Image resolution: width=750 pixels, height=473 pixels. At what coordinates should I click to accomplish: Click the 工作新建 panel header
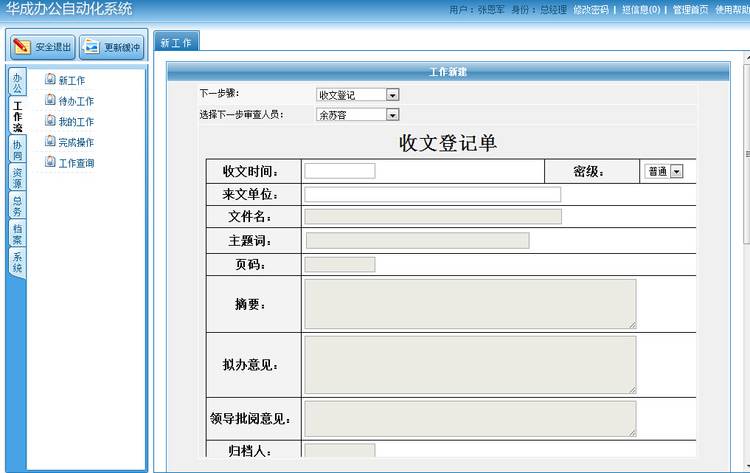(448, 72)
